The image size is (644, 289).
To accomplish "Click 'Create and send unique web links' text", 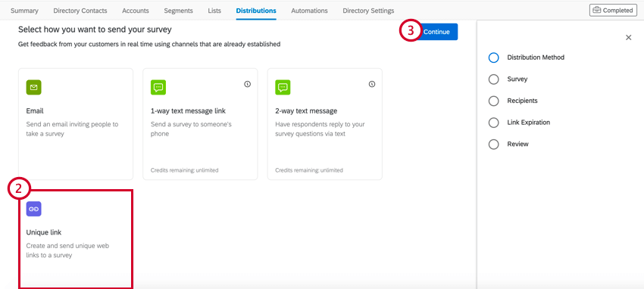I will [67, 250].
